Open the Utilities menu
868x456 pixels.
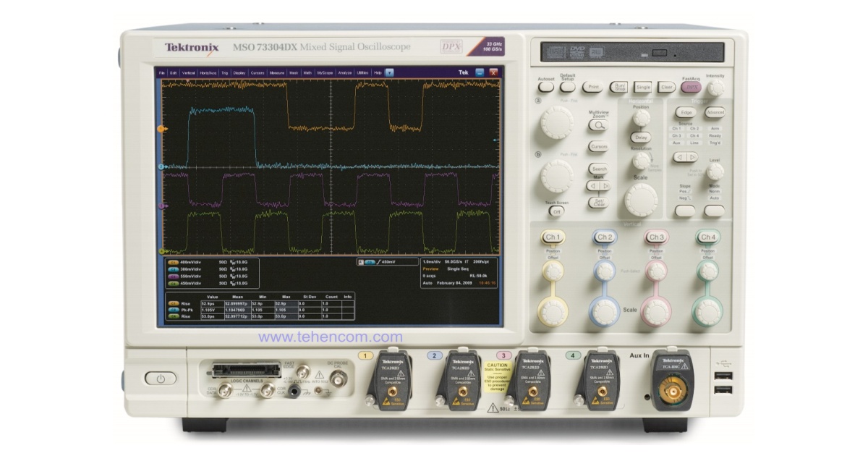[x=363, y=73]
